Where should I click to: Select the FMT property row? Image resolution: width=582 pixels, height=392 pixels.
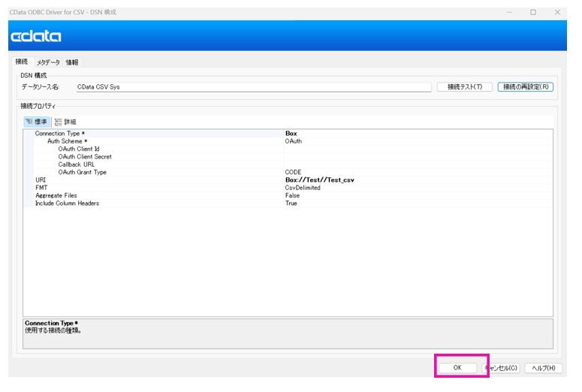[x=288, y=188]
